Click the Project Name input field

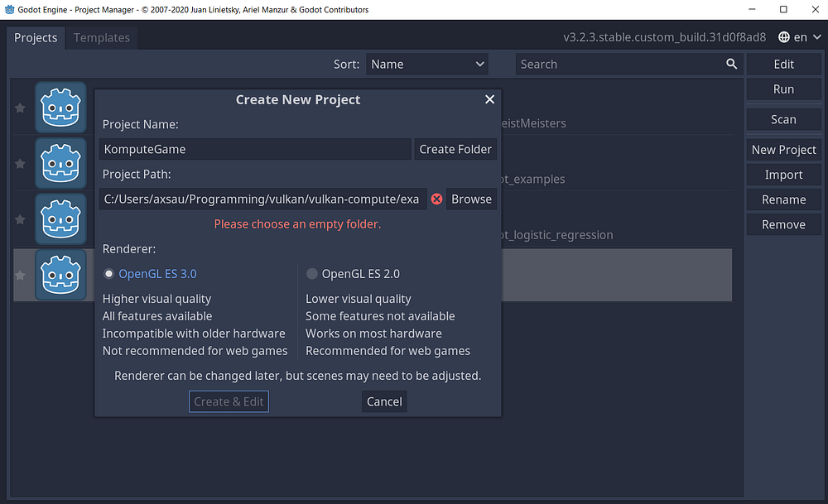tap(255, 149)
